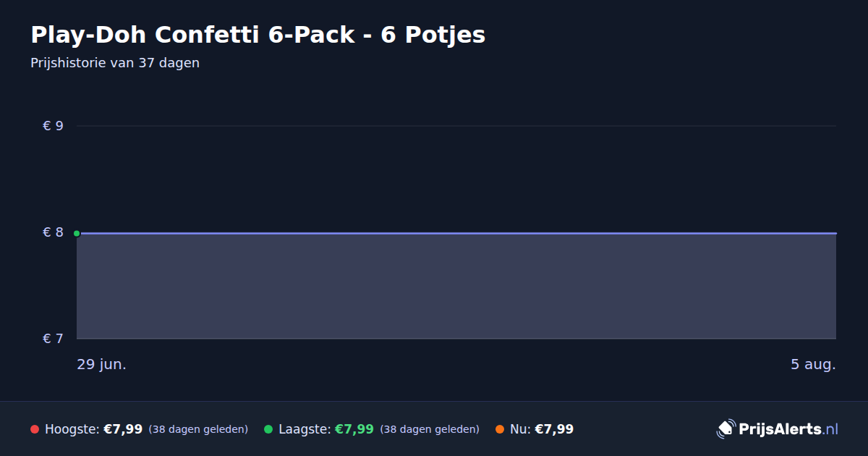Click the Prijshistorie van 37 dagen subtitle

tap(115, 63)
